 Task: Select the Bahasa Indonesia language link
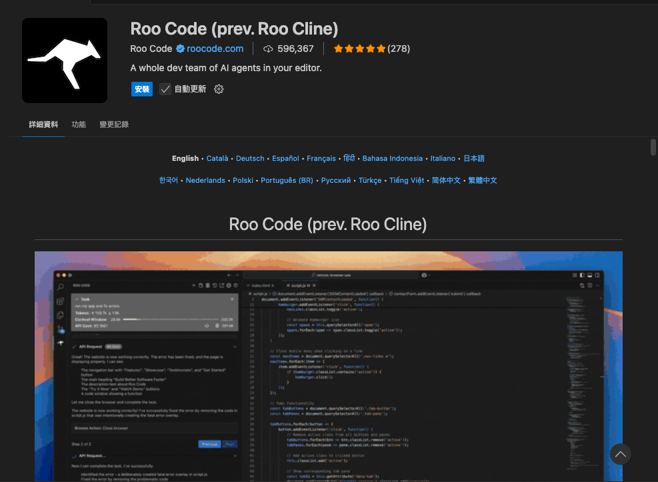[x=392, y=158]
